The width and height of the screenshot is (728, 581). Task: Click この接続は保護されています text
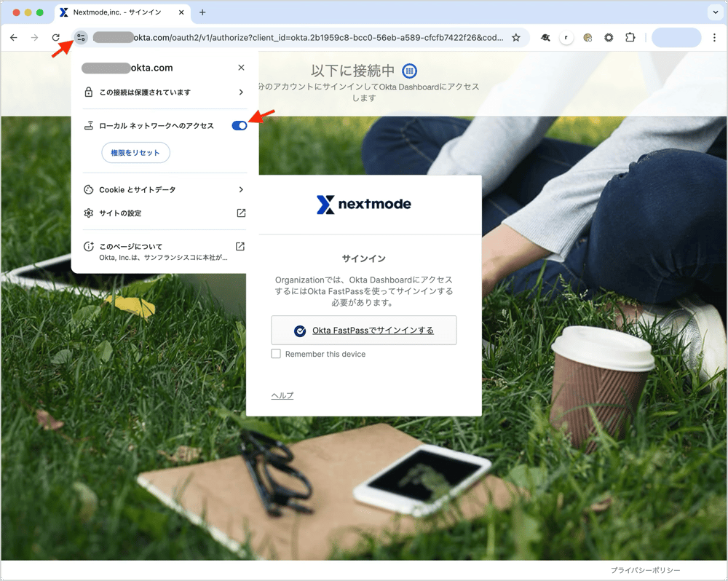point(145,92)
